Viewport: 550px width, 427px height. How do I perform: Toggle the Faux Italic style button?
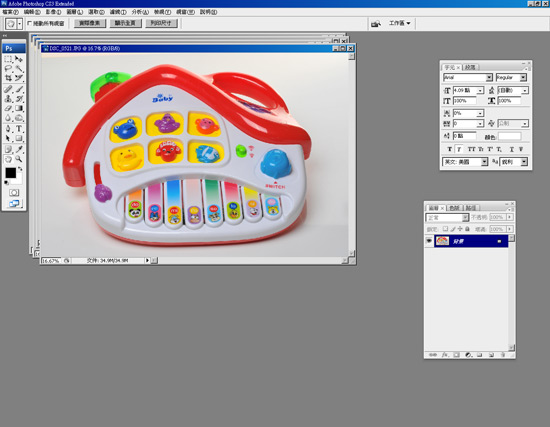click(459, 149)
